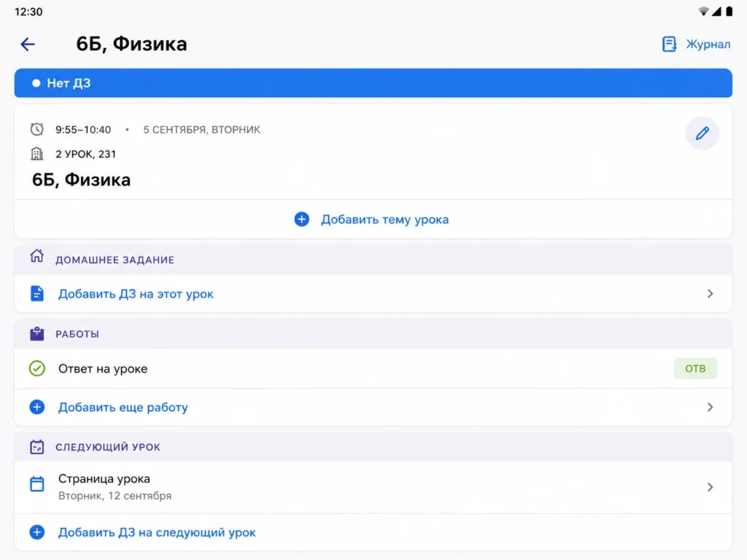Click the house icon of Домашнее задание

pos(36,256)
